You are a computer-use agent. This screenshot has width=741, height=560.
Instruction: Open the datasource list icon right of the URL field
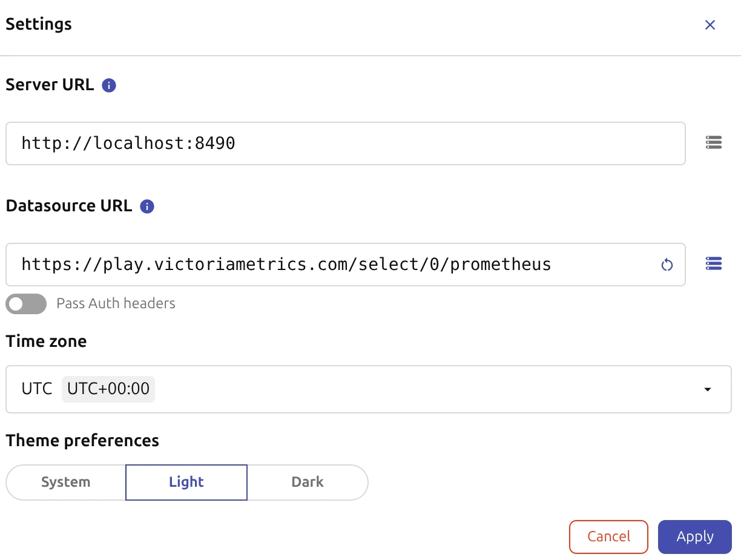[x=714, y=264]
